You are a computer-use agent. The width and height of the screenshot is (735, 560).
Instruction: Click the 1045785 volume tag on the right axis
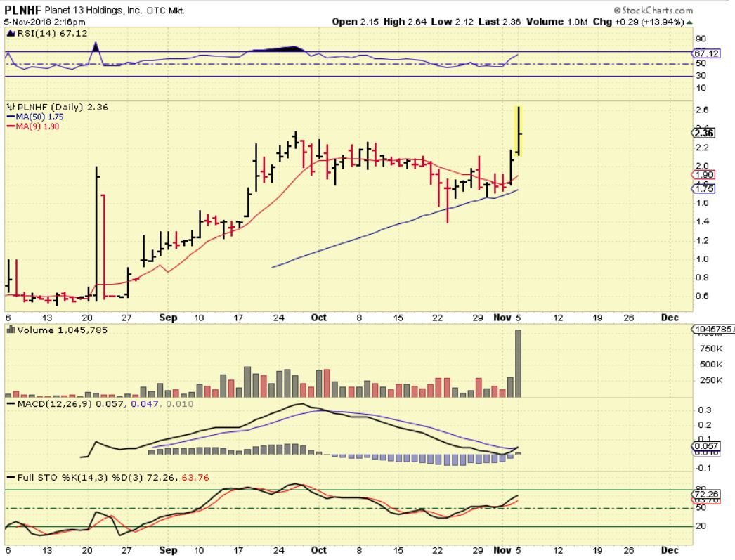point(713,330)
